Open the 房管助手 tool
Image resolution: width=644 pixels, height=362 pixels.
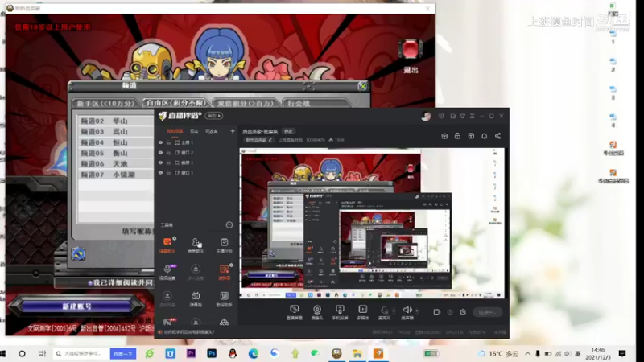[x=196, y=245]
